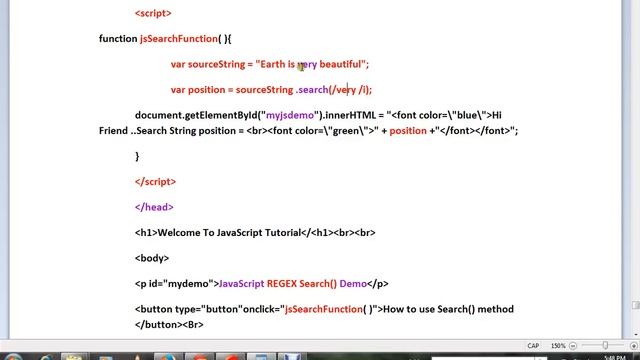The height and width of the screenshot is (360, 640).
Task: Click 'var position' declaration text
Action: (x=198, y=90)
